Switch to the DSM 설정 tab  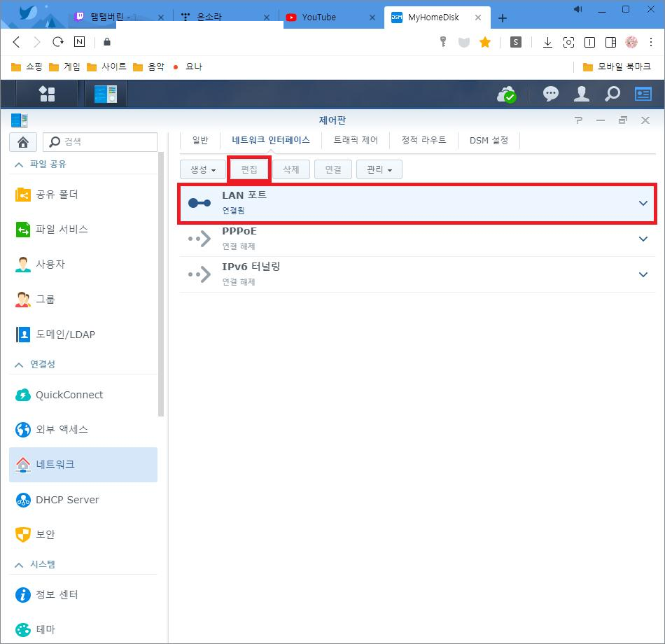coord(489,140)
